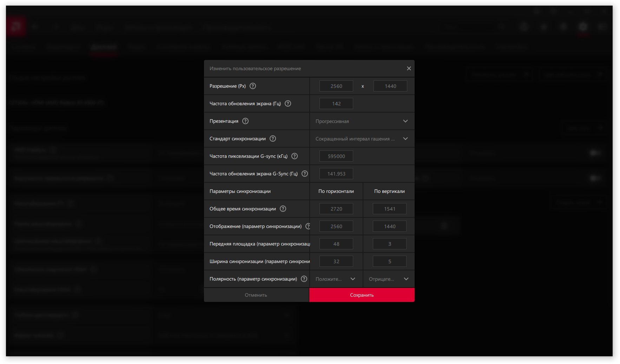Image resolution: width=620 pixels, height=364 pixels.
Task: Select the refresh rate field showing 142
Action: click(x=336, y=103)
